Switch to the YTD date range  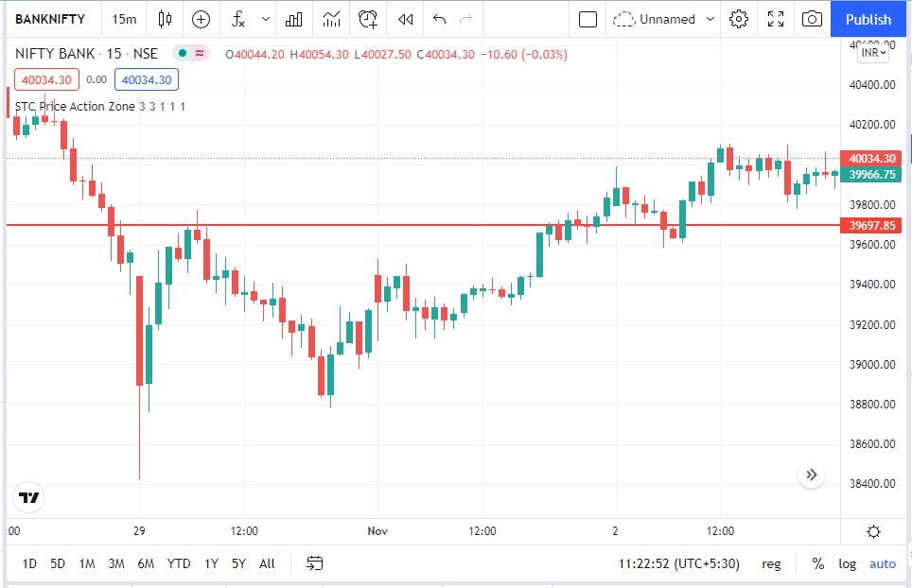tap(178, 563)
